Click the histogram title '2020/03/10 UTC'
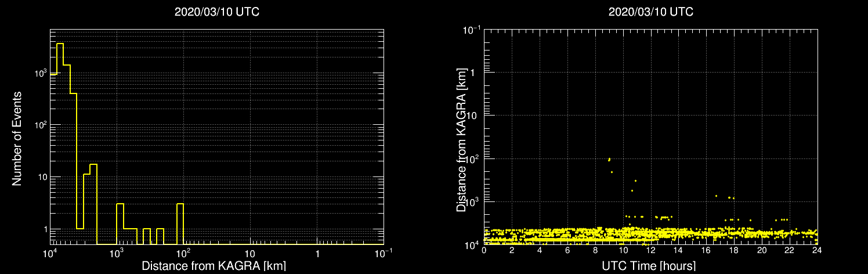The image size is (868, 274). tap(216, 12)
